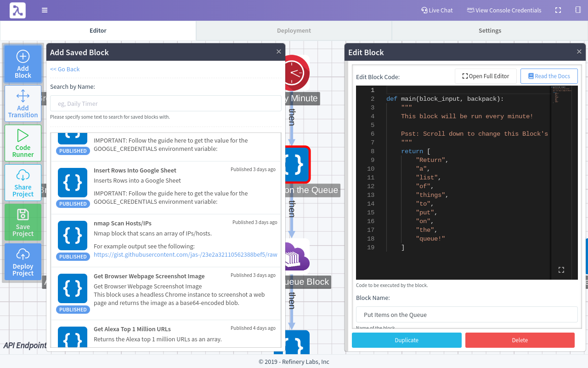Open Live Chat support
This screenshot has width=588, height=368.
tap(437, 10)
